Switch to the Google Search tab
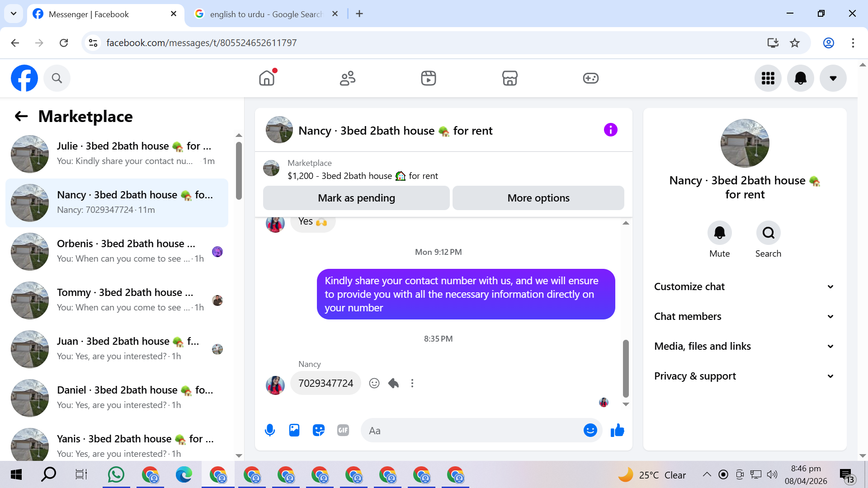The width and height of the screenshot is (868, 488). tap(266, 14)
